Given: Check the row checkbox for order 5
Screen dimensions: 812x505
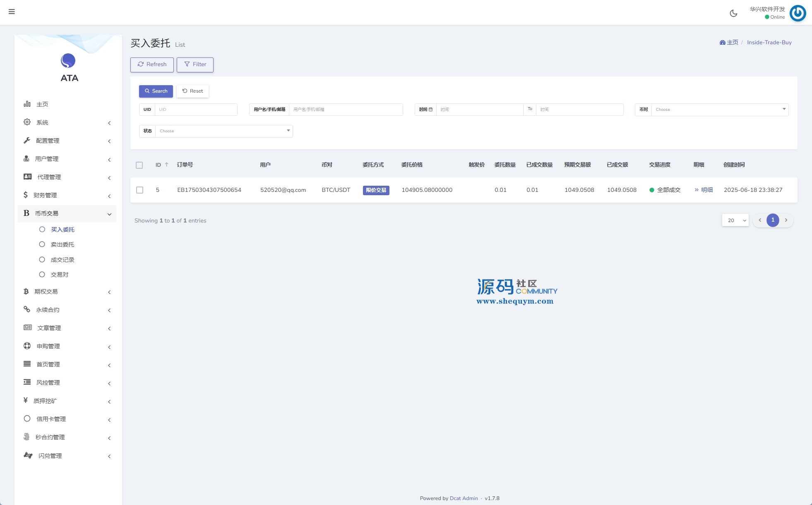Looking at the screenshot, I should 140,190.
